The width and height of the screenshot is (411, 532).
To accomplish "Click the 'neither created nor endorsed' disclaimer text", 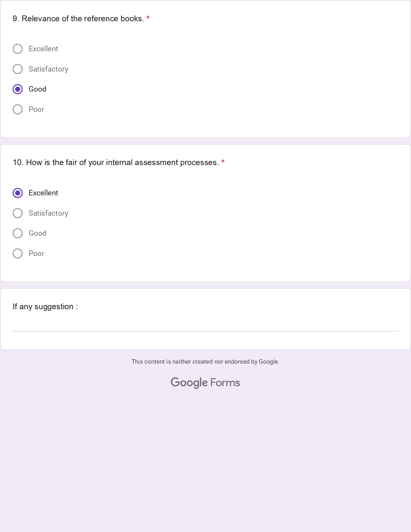I will 205,362.
